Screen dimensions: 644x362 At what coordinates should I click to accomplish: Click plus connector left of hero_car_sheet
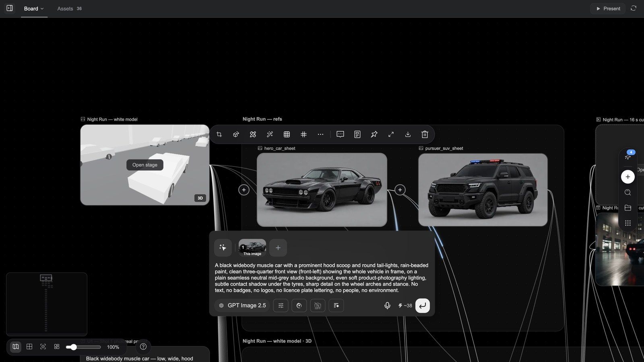(244, 190)
